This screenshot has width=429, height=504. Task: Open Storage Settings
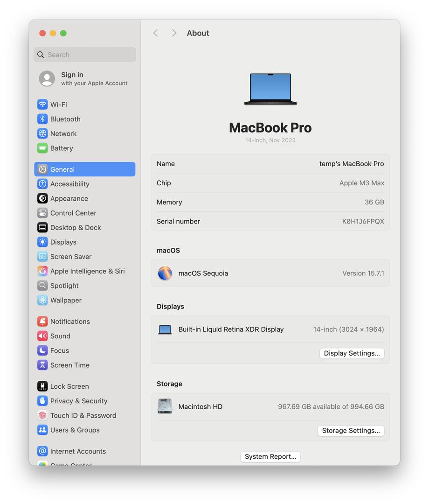click(x=351, y=431)
